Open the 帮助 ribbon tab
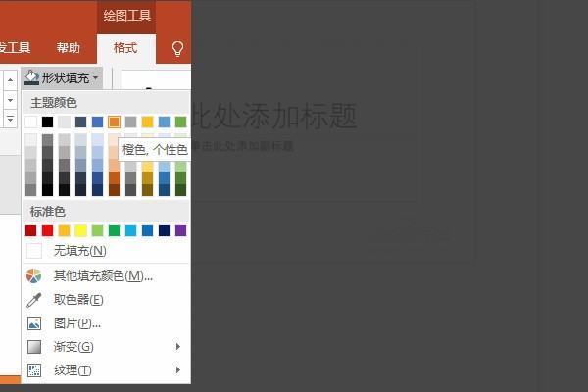The image size is (588, 392). point(68,48)
